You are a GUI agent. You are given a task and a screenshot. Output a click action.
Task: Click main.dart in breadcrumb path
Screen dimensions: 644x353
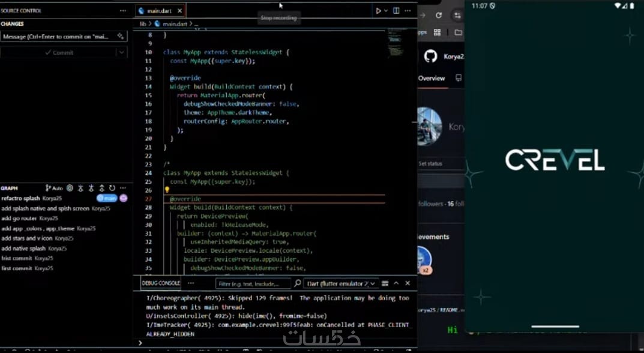[x=175, y=24]
